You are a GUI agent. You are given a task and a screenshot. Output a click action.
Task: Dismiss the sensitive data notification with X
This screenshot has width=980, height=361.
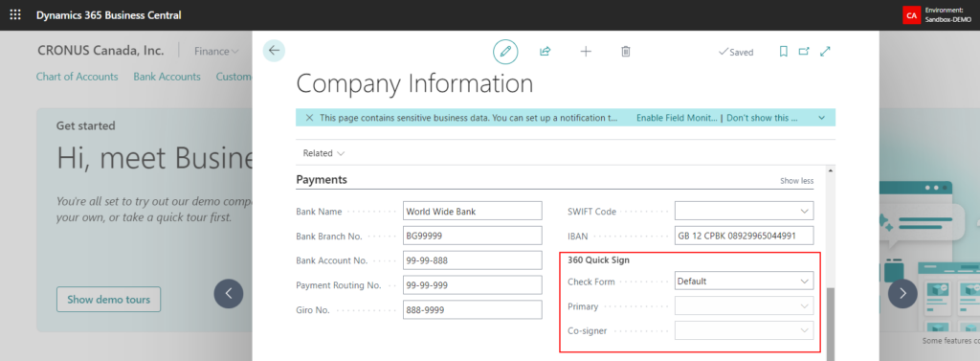(309, 118)
